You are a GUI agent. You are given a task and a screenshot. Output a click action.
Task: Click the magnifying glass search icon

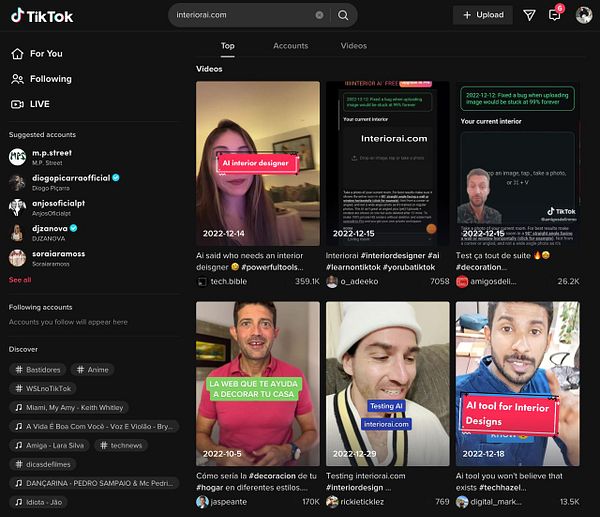(x=343, y=15)
